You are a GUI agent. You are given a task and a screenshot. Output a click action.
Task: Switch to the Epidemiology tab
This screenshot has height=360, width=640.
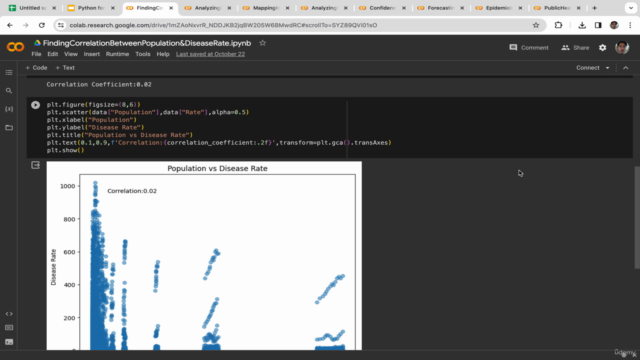(x=498, y=8)
